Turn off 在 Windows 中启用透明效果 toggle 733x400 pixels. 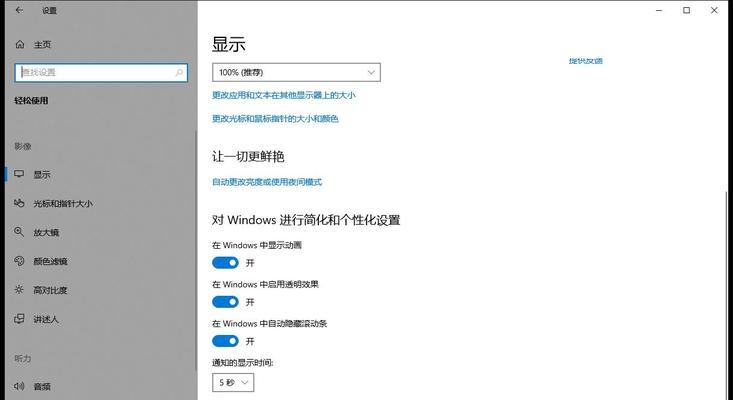click(x=225, y=302)
